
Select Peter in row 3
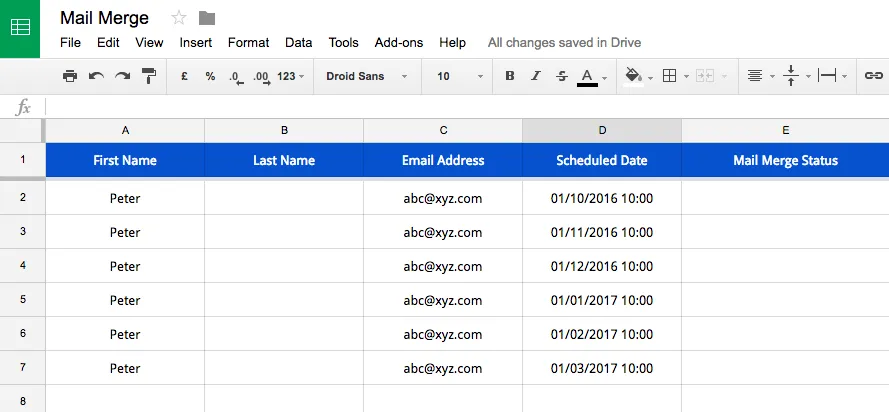[125, 232]
